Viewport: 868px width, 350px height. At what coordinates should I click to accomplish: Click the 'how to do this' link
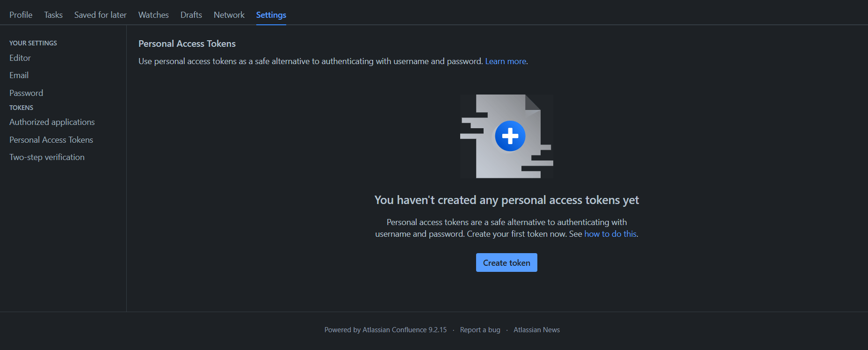(x=610, y=234)
